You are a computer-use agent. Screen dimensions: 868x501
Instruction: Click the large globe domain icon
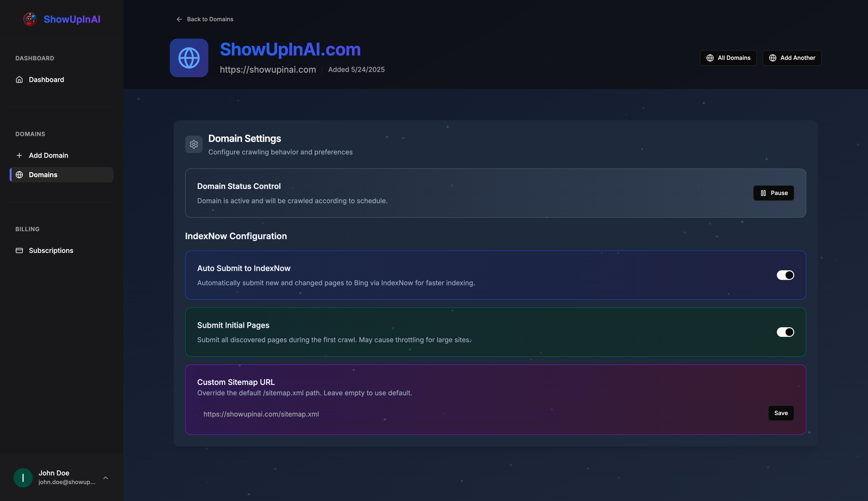189,58
